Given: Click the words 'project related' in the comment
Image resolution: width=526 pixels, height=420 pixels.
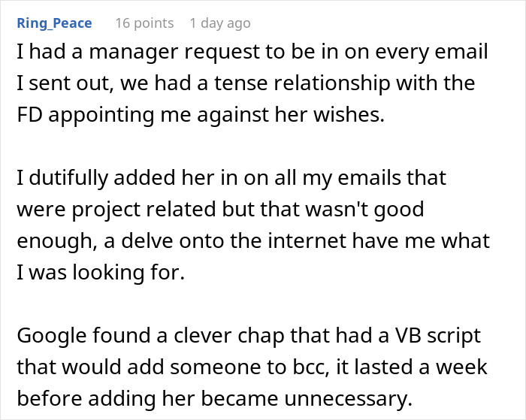Looking at the screenshot, I should (144, 209).
